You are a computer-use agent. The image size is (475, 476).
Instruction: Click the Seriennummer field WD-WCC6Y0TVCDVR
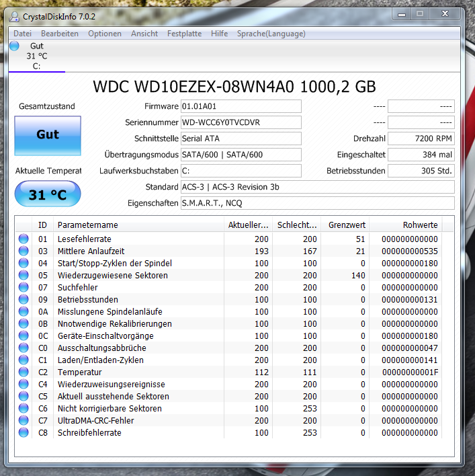click(x=241, y=122)
